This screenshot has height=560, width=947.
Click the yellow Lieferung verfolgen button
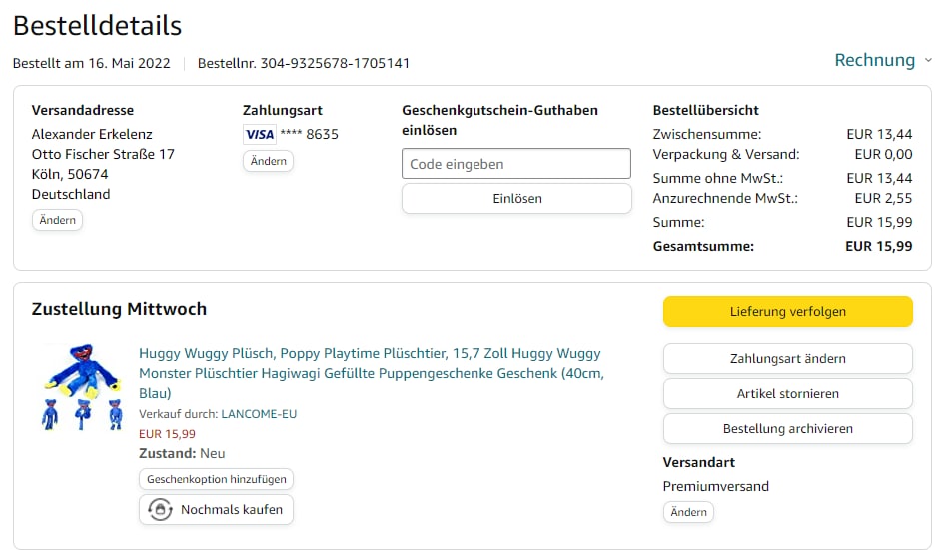(787, 312)
